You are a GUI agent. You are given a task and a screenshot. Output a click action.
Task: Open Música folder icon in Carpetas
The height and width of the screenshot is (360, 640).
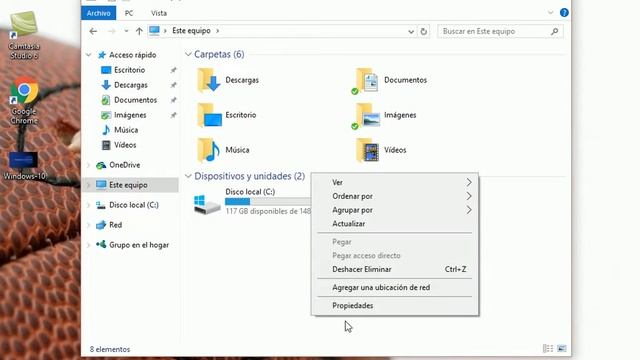point(209,150)
